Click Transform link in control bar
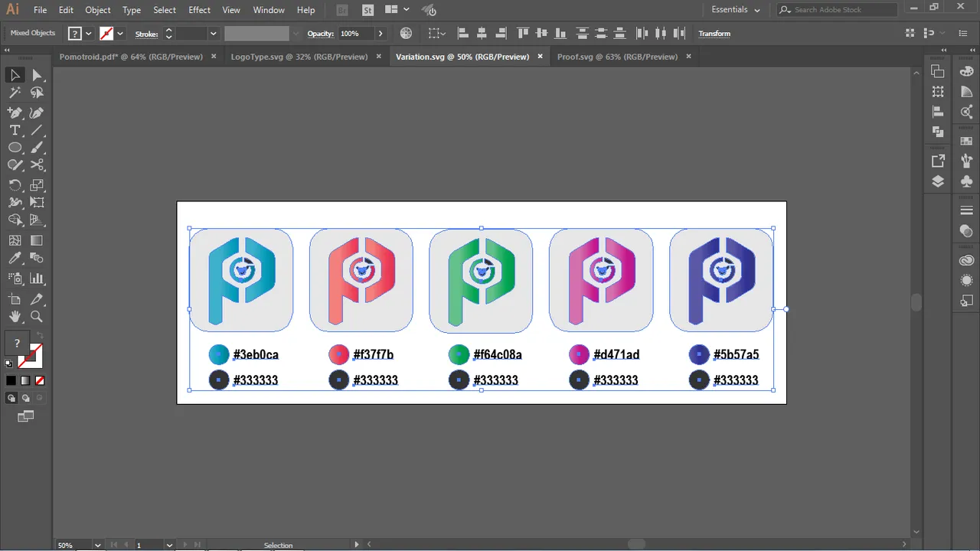Screen dimensions: 980x551 (x=714, y=34)
